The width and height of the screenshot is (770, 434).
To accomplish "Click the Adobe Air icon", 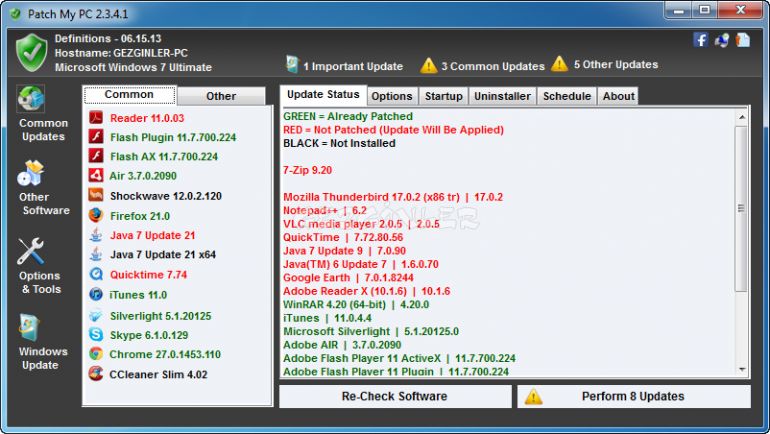I will [96, 175].
